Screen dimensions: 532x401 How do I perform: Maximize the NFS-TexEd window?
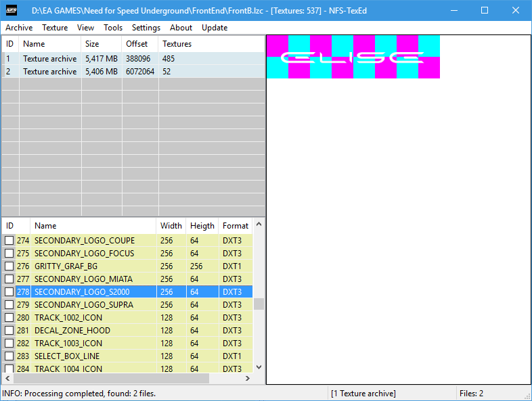[485, 11]
